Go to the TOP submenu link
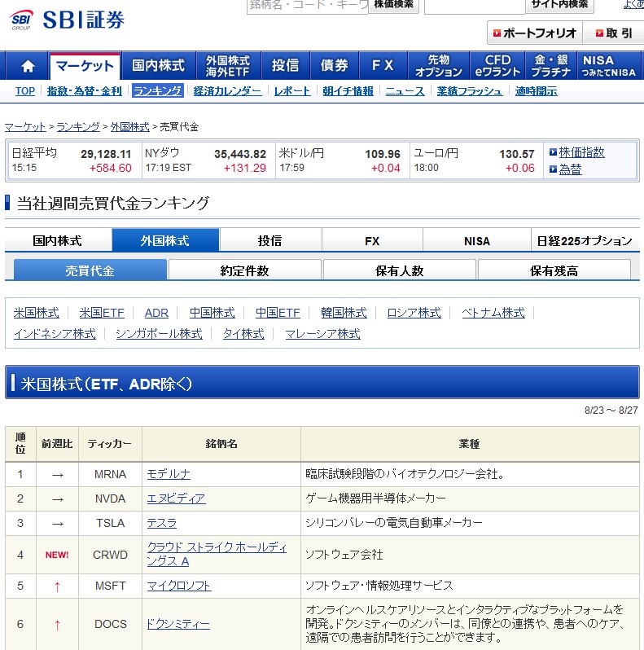Image resolution: width=644 pixels, height=650 pixels. [25, 90]
